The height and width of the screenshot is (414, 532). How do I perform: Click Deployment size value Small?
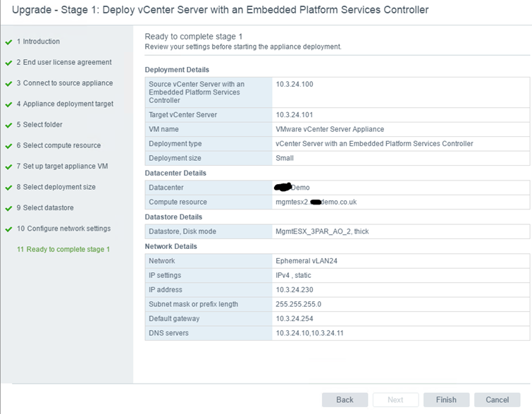(x=285, y=158)
